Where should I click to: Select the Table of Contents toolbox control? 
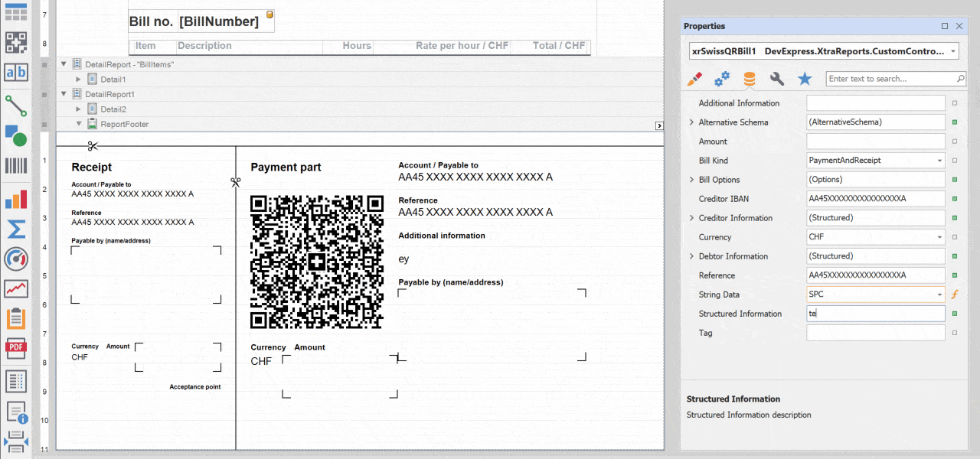pos(16,380)
